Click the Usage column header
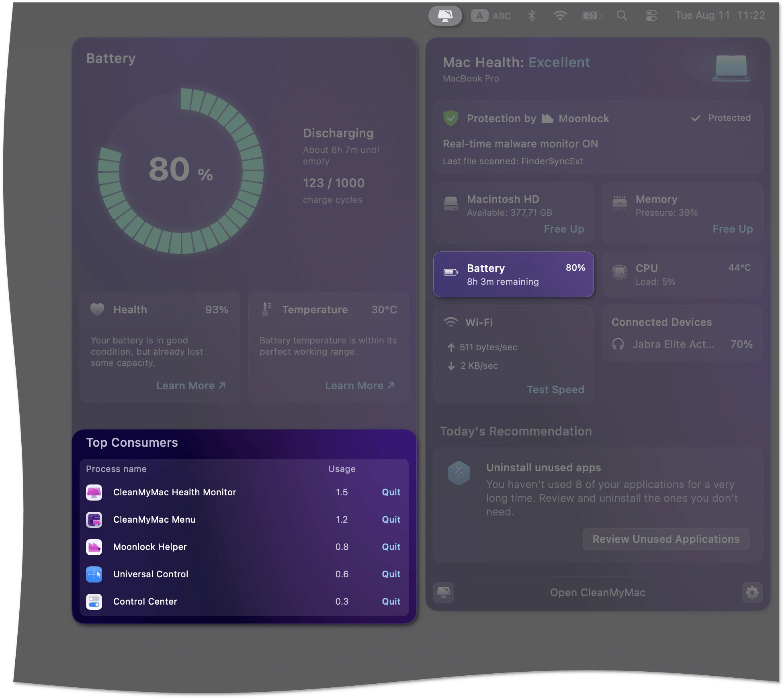 click(x=342, y=469)
